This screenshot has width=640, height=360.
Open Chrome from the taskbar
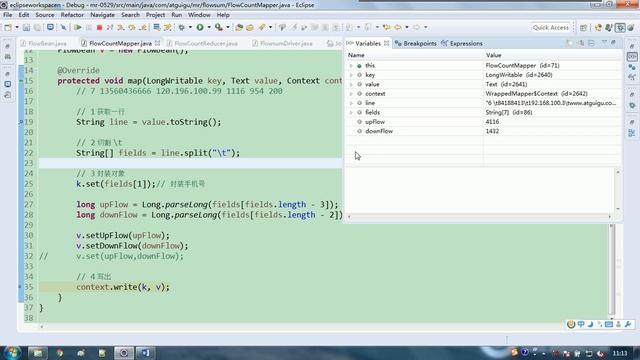pos(60,353)
